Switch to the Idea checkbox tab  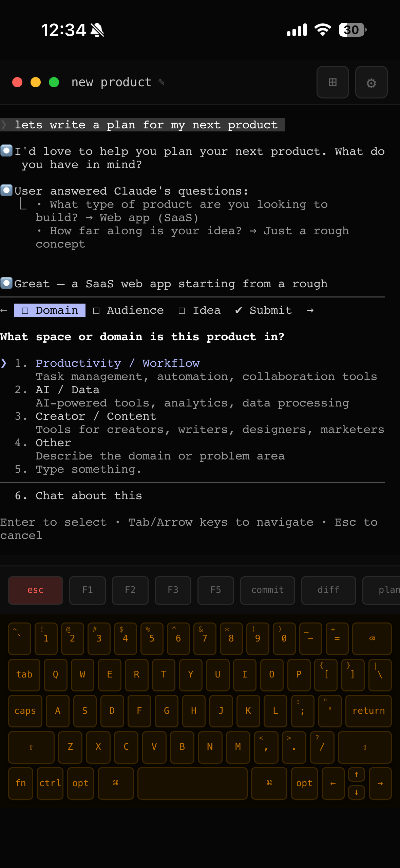tap(200, 310)
